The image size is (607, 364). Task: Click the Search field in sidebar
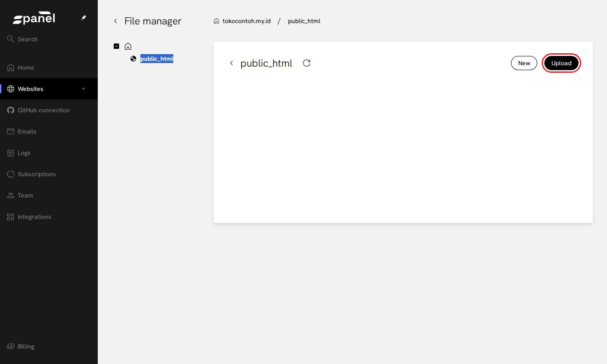click(49, 39)
